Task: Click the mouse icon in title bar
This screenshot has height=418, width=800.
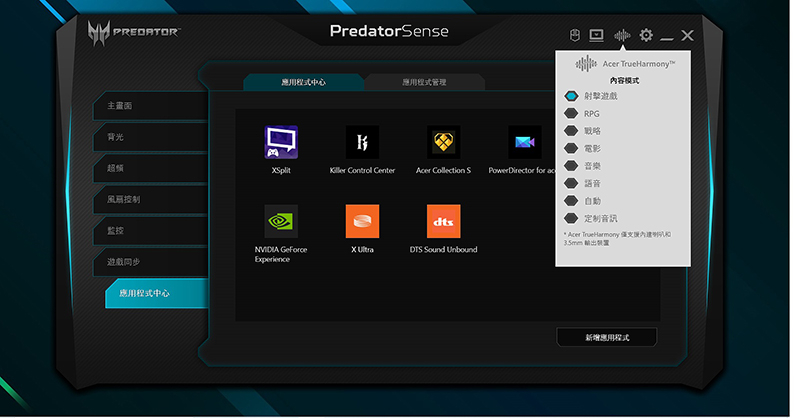Action: (575, 35)
